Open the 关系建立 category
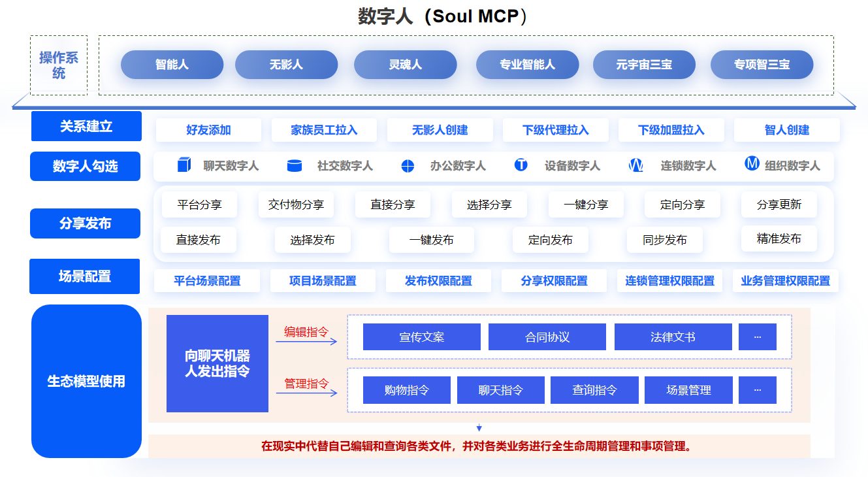 [86, 126]
